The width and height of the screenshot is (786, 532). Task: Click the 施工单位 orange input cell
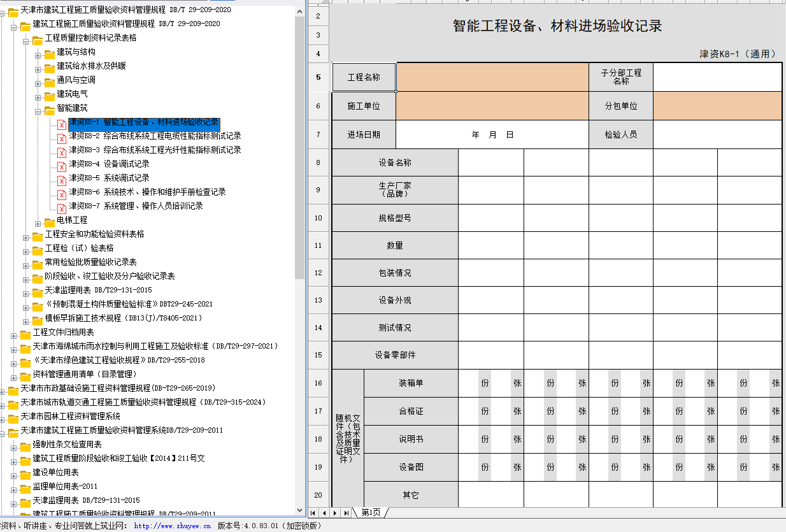pos(492,106)
